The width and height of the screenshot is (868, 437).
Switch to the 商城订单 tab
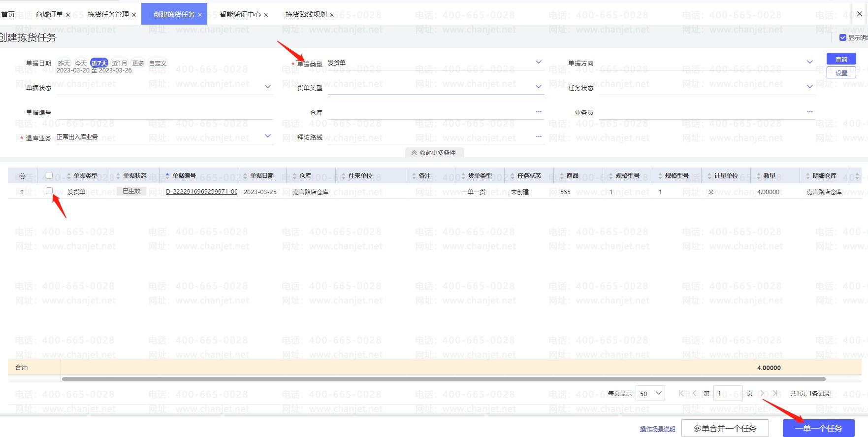point(49,14)
